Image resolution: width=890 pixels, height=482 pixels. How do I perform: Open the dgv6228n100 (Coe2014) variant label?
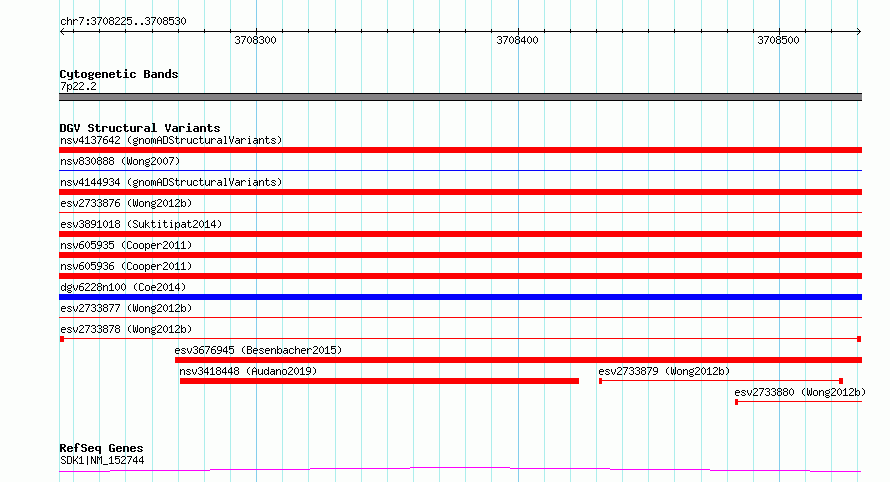pyautogui.click(x=123, y=287)
